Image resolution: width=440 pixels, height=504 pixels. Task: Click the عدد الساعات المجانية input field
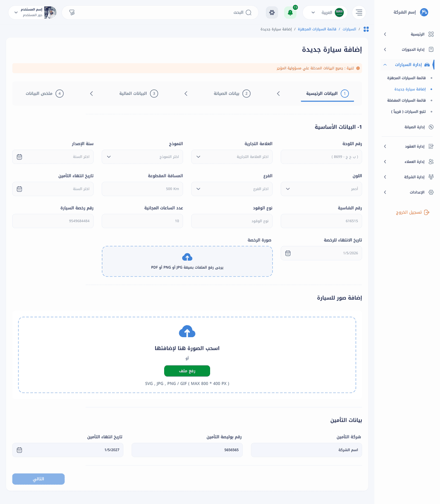tap(142, 221)
